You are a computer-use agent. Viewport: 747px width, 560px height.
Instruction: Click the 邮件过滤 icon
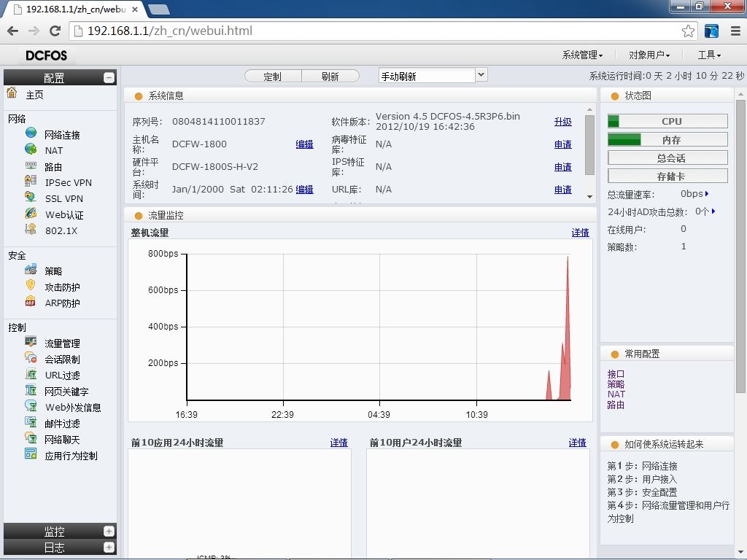31,422
